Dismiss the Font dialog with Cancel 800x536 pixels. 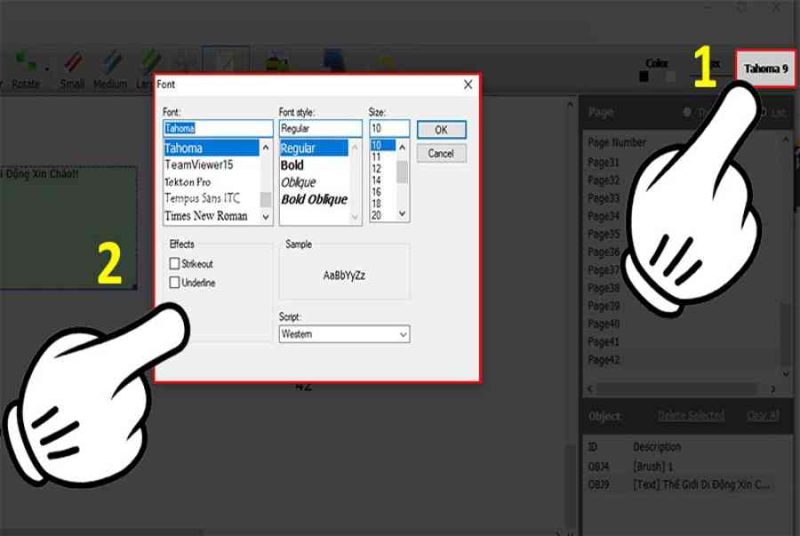[x=441, y=154]
